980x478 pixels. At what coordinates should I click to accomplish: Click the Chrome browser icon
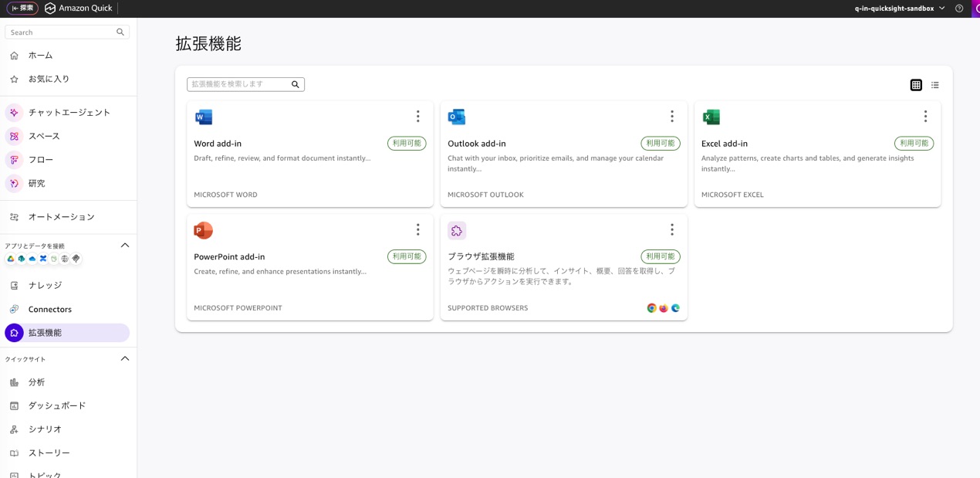[652, 308]
